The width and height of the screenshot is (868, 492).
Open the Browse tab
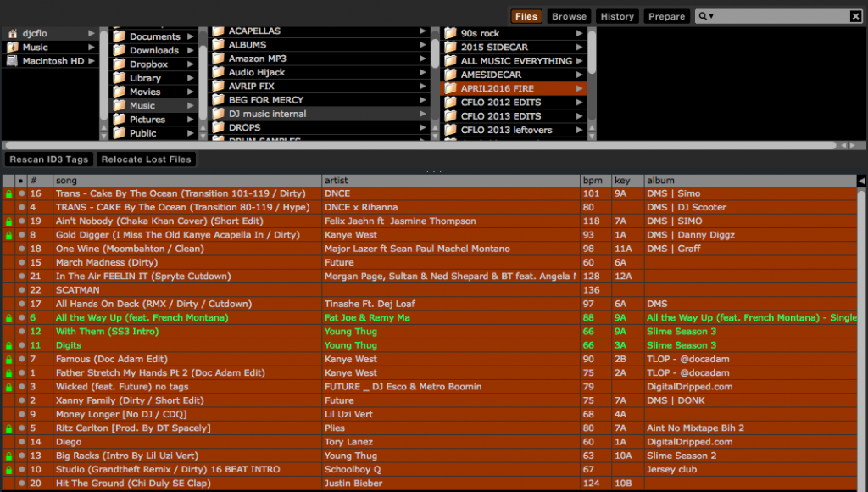(569, 17)
